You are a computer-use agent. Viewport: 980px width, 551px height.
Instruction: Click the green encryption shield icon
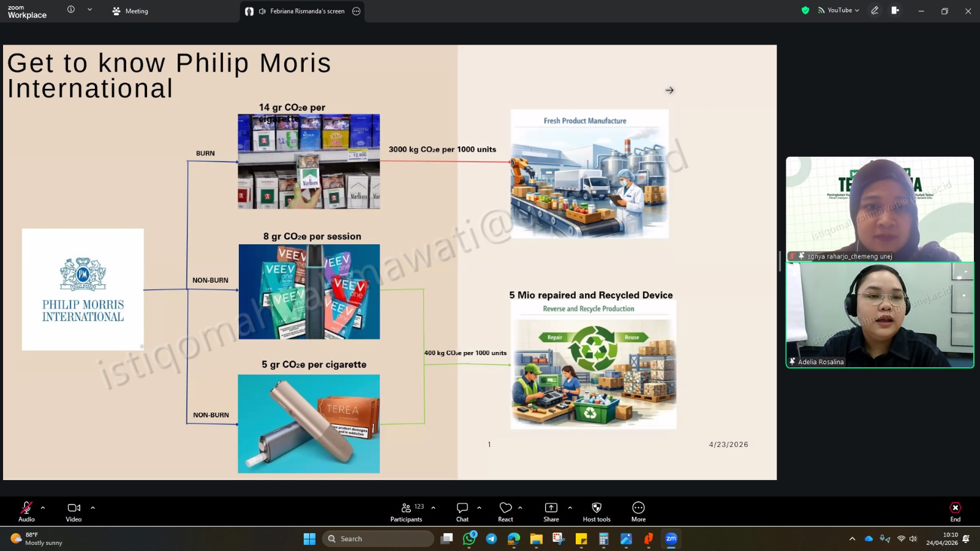(805, 10)
